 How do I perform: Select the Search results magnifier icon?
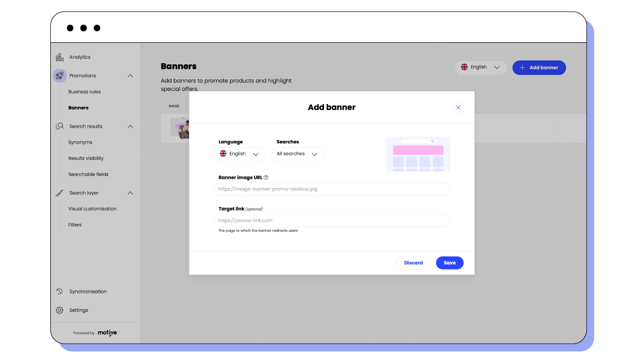click(x=59, y=126)
